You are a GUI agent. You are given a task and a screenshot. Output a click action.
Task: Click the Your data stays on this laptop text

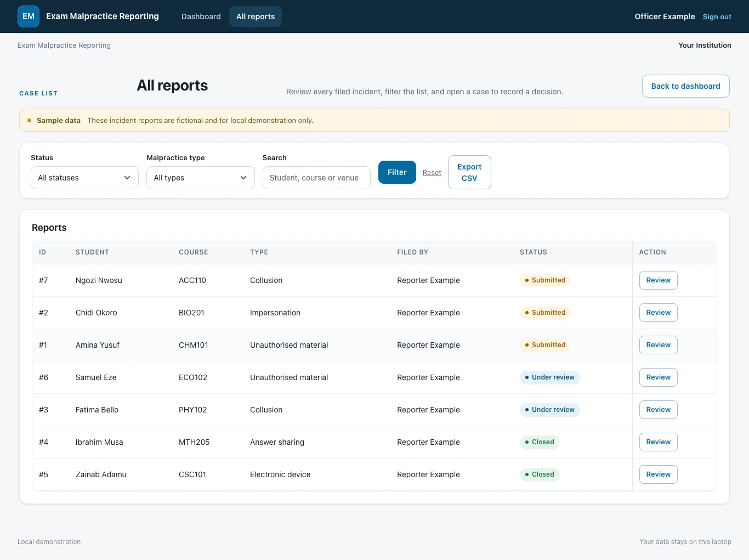[x=685, y=542]
